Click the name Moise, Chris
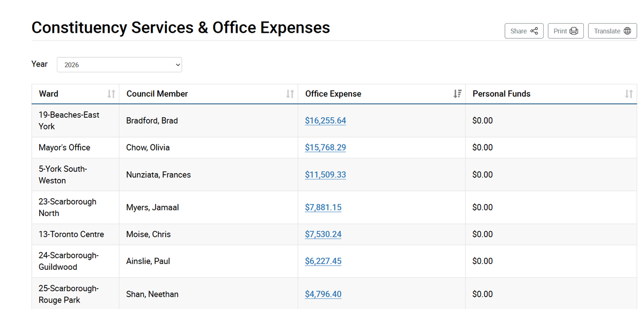The image size is (644, 309). pyautogui.click(x=148, y=234)
